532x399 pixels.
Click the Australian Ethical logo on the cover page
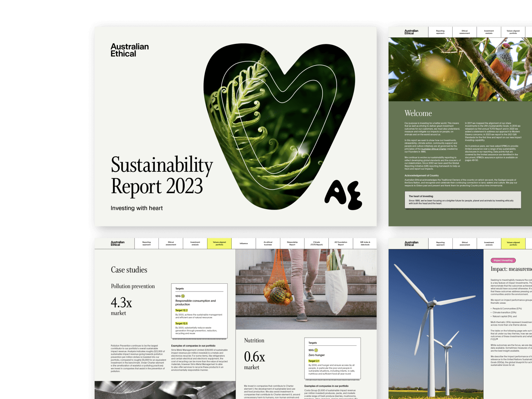point(130,50)
